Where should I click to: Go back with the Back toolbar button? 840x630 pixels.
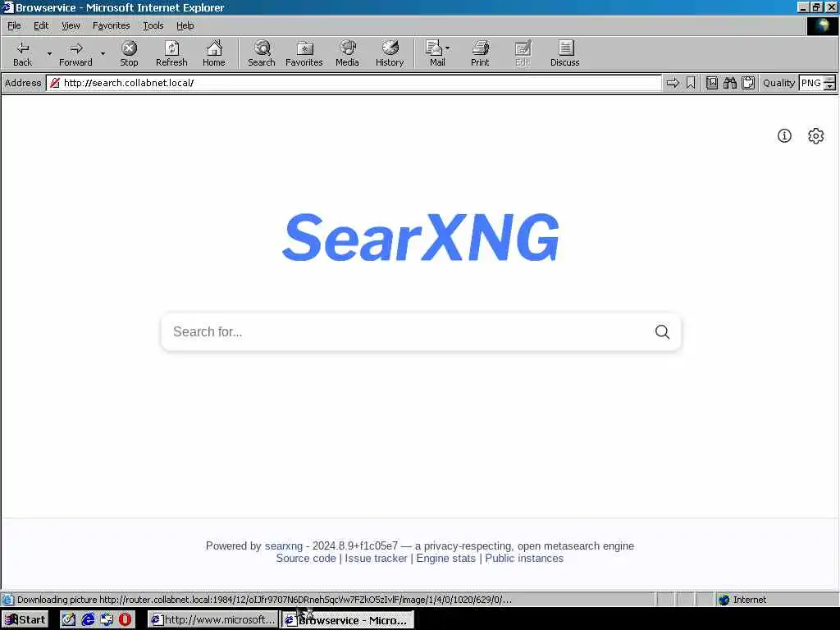(x=22, y=53)
